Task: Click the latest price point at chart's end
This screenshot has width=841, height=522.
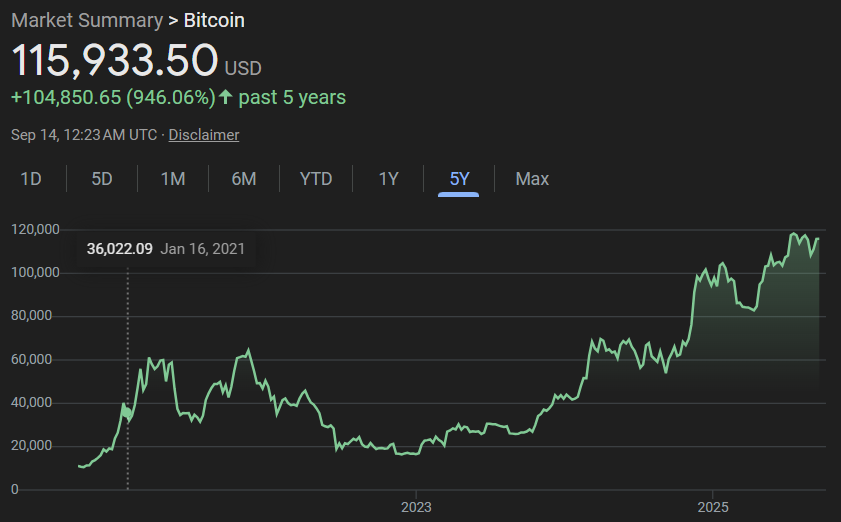Action: (818, 239)
